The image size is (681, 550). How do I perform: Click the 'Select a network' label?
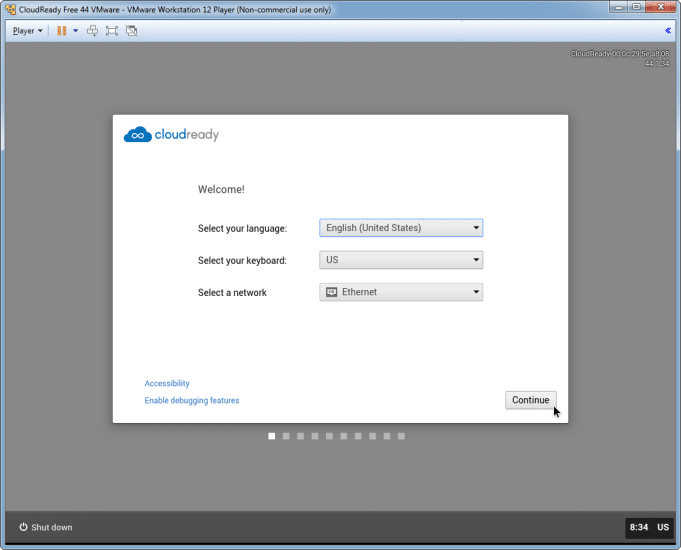pos(232,292)
